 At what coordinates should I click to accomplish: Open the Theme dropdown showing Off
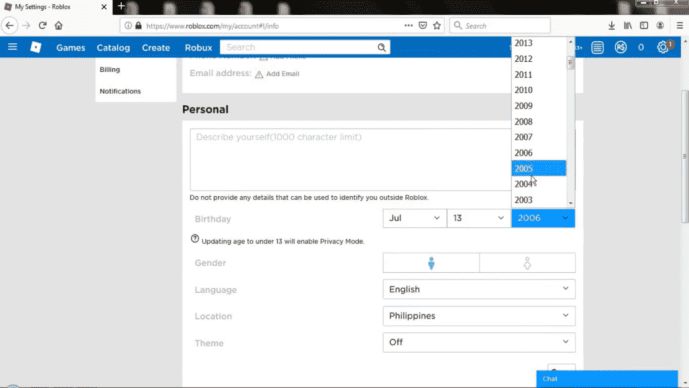(479, 342)
